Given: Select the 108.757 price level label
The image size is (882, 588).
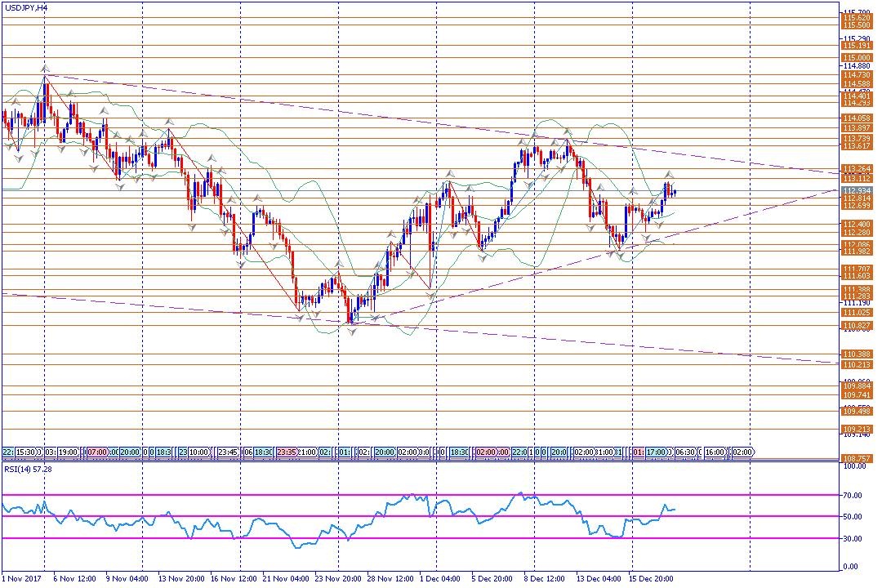Looking at the screenshot, I should coord(857,459).
